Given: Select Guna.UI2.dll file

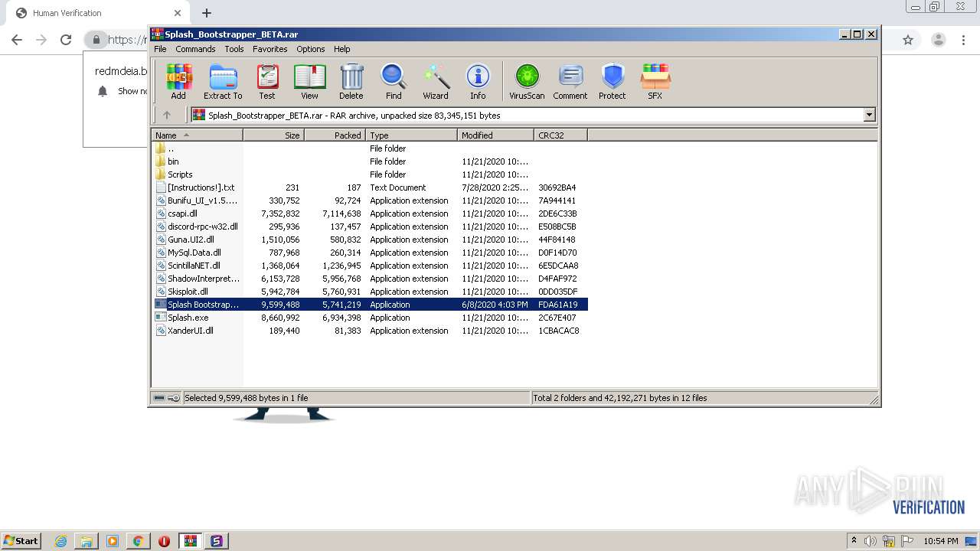Looking at the screenshot, I should click(371, 240).
